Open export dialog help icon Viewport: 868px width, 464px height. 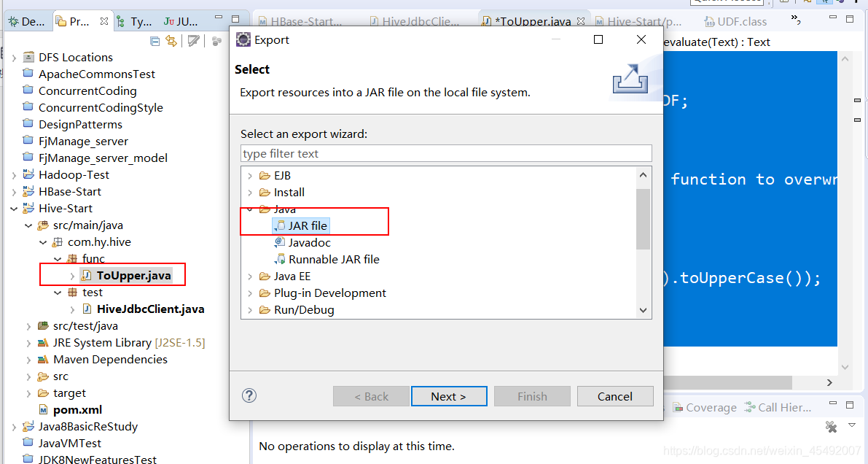coord(249,395)
